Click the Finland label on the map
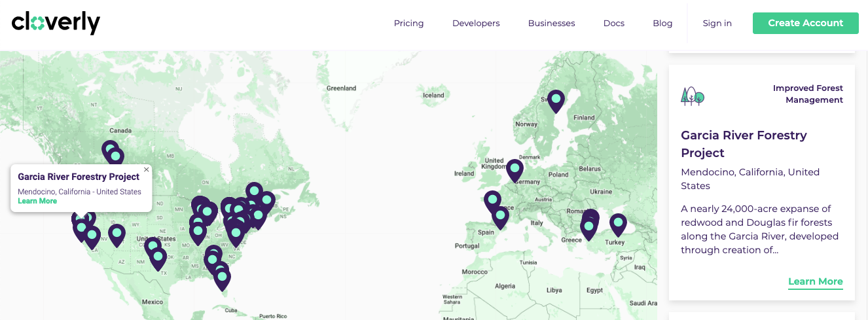868x320 pixels. pyautogui.click(x=584, y=118)
